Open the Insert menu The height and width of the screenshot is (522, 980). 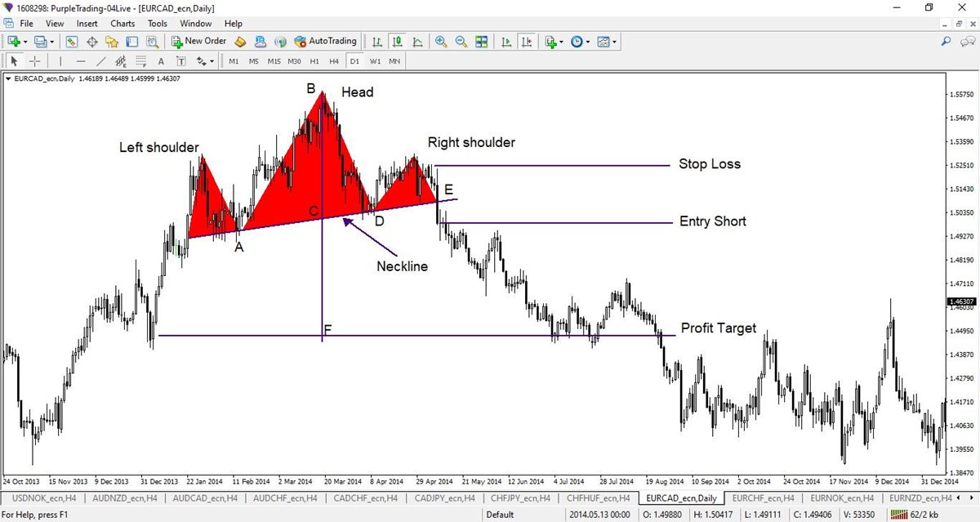(x=87, y=24)
